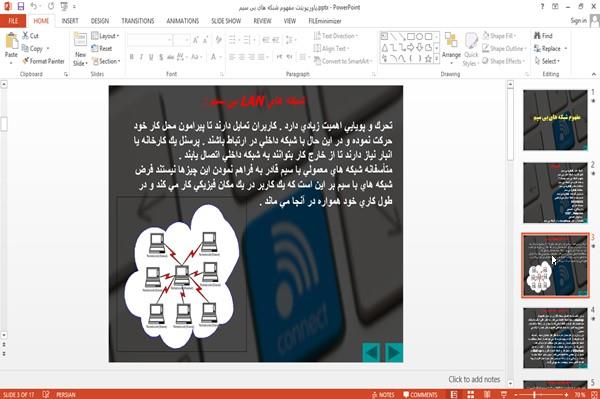Click zoom out minus button
Image resolution: width=600 pixels, height=399 pixels.
click(x=516, y=395)
